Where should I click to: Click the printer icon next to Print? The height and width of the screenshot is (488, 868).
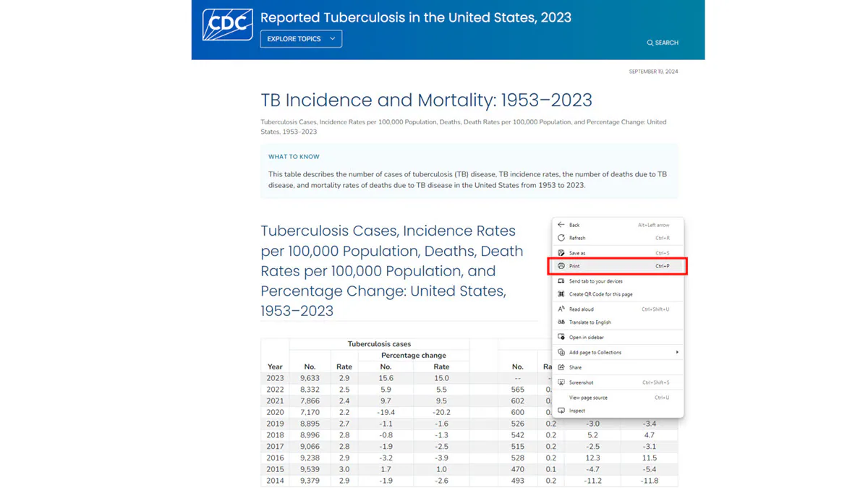point(561,266)
